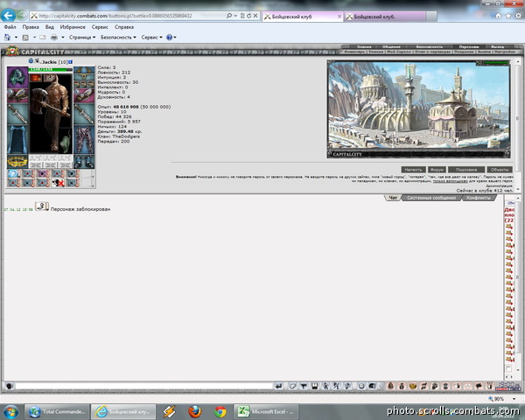Open the Общение game menu
Screen dimensions: 525x420
(x=391, y=46)
